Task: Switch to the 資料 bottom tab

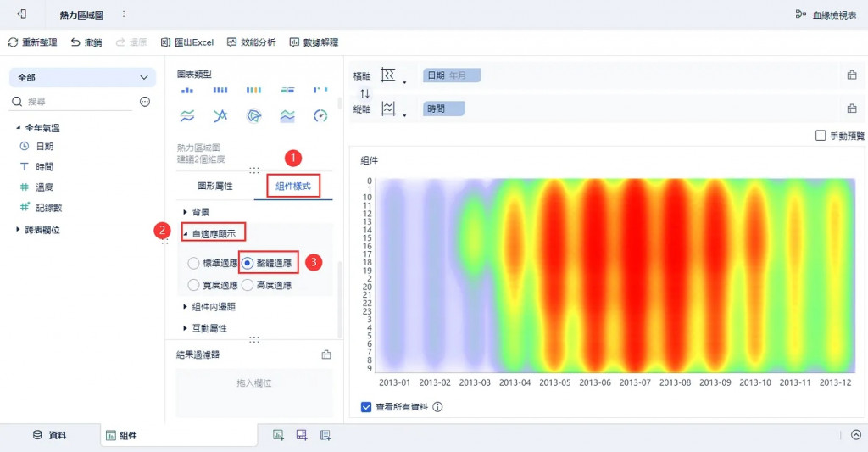Action: pos(50,435)
